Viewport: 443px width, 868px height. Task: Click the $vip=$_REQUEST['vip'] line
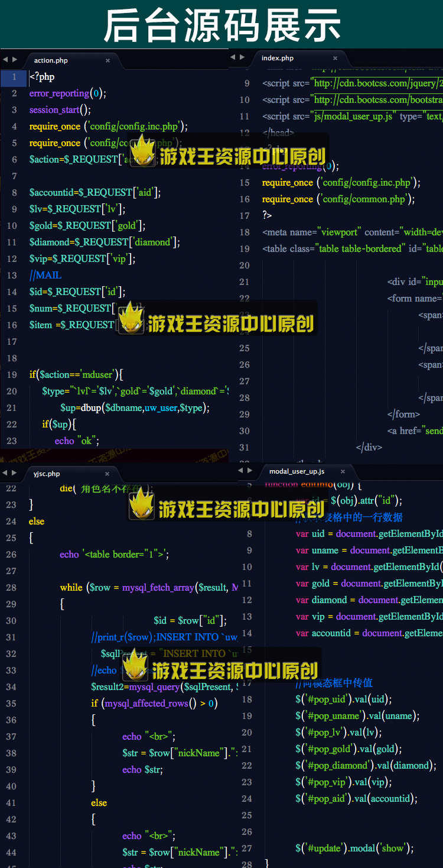click(x=83, y=259)
